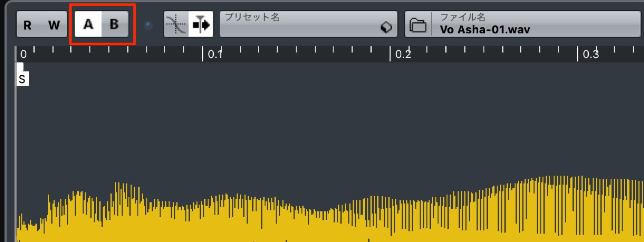Enable Write automation with the W button
Screen dimensions: 644x242
54,25
